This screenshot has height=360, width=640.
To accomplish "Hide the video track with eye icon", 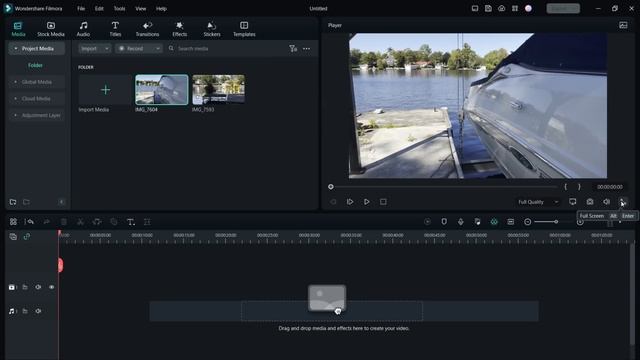I will click(x=51, y=287).
